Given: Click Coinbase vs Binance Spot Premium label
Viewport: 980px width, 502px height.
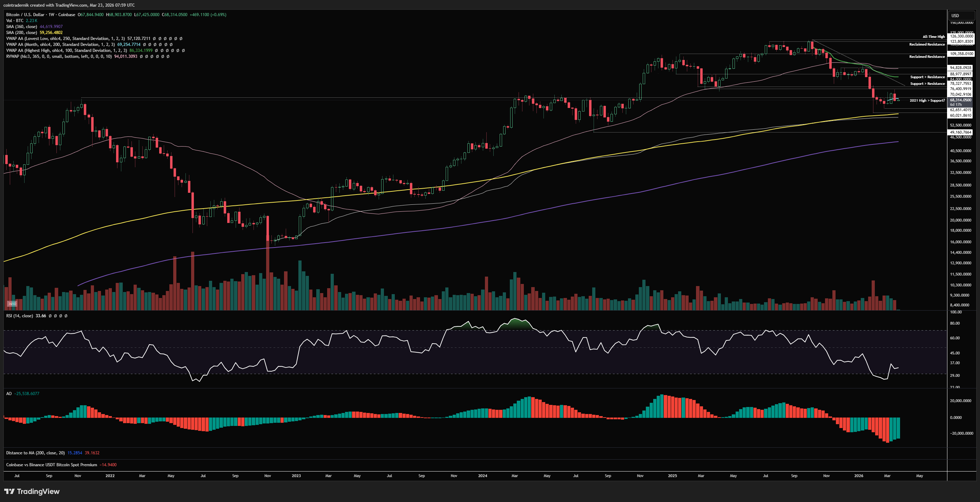Looking at the screenshot, I should [51, 464].
